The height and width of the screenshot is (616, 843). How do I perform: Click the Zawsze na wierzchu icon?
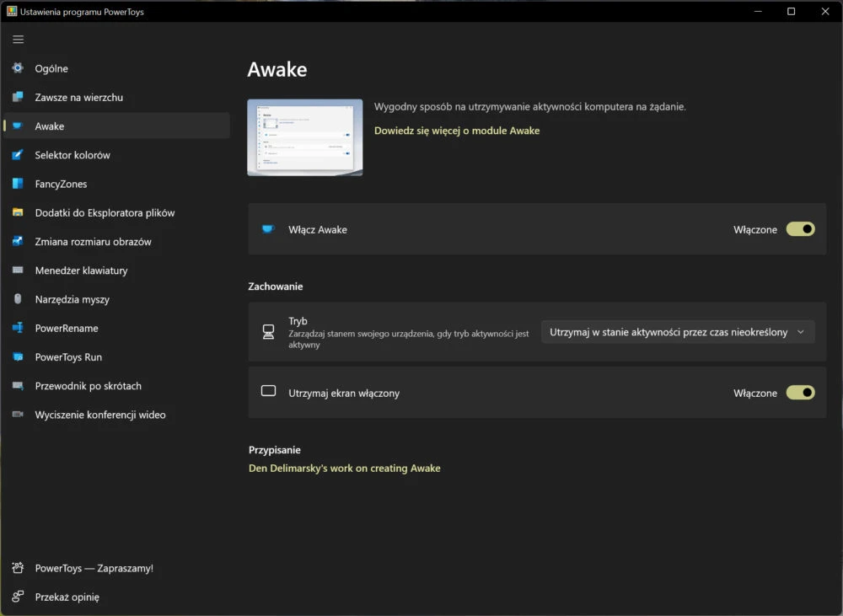point(18,97)
